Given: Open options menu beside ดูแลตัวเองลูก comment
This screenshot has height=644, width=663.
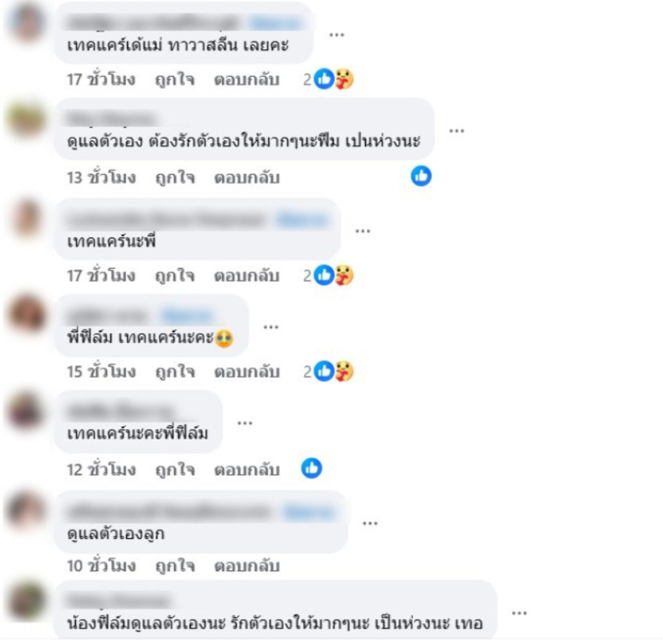Looking at the screenshot, I should [370, 523].
